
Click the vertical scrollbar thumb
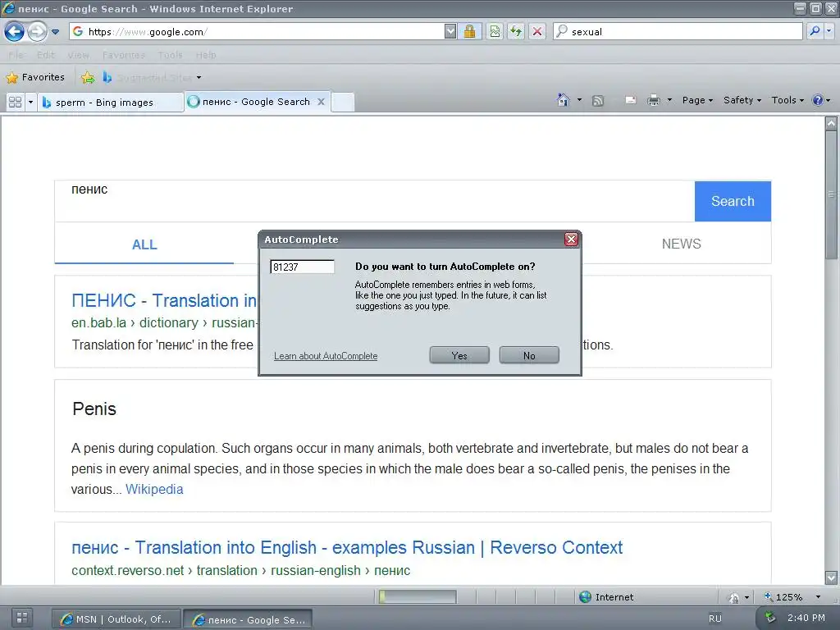[831, 194]
